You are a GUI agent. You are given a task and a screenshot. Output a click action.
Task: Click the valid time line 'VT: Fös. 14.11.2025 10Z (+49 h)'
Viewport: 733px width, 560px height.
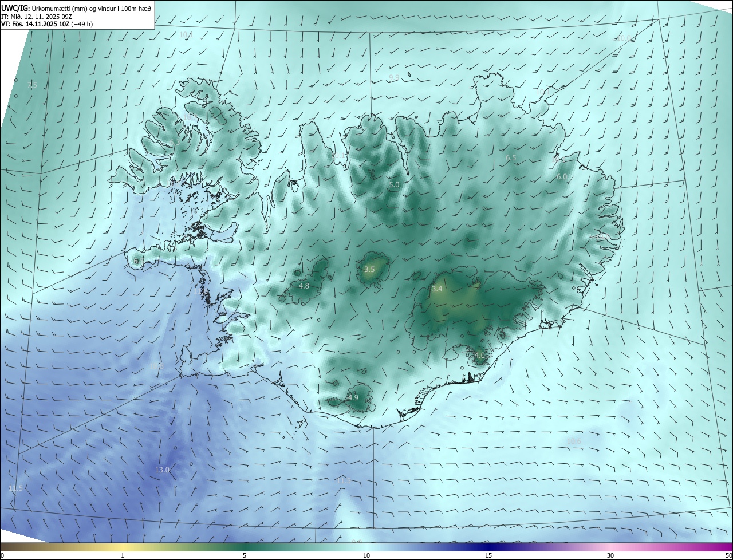[x=47, y=24]
